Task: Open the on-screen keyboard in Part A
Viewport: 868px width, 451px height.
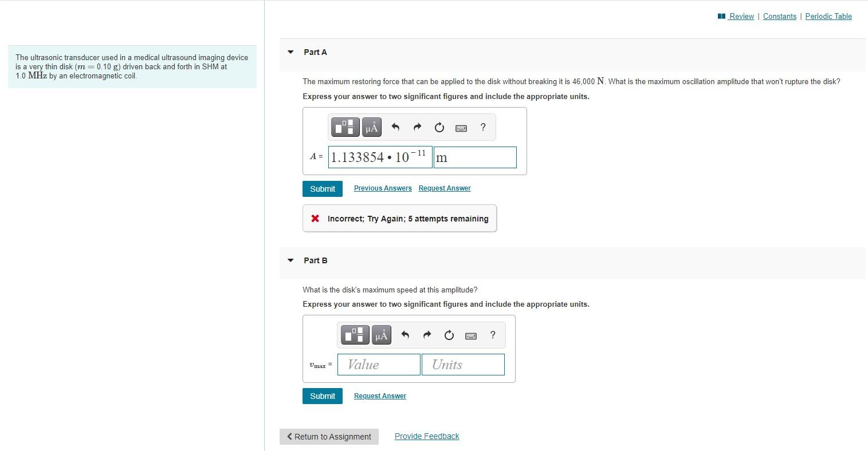Action: [461, 127]
